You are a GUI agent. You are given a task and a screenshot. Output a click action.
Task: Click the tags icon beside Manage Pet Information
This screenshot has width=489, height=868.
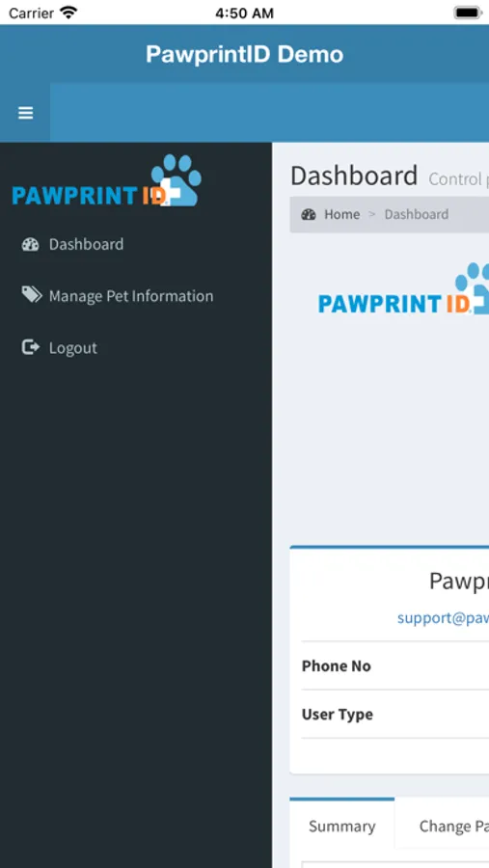(32, 295)
